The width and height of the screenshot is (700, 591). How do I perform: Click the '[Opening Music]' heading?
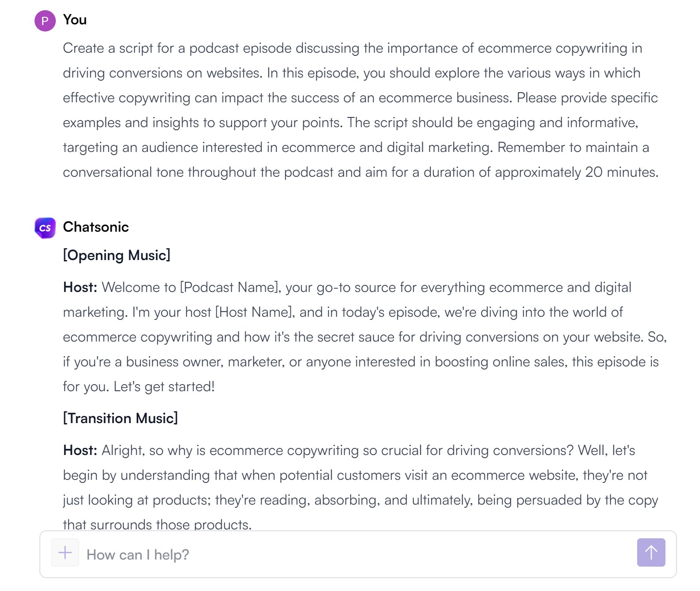pos(116,255)
